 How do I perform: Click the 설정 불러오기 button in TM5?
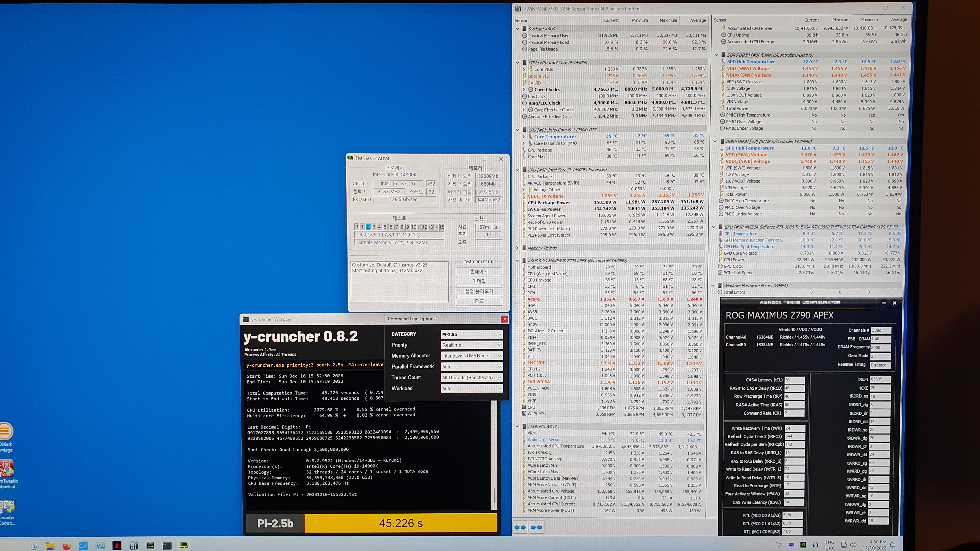[479, 291]
